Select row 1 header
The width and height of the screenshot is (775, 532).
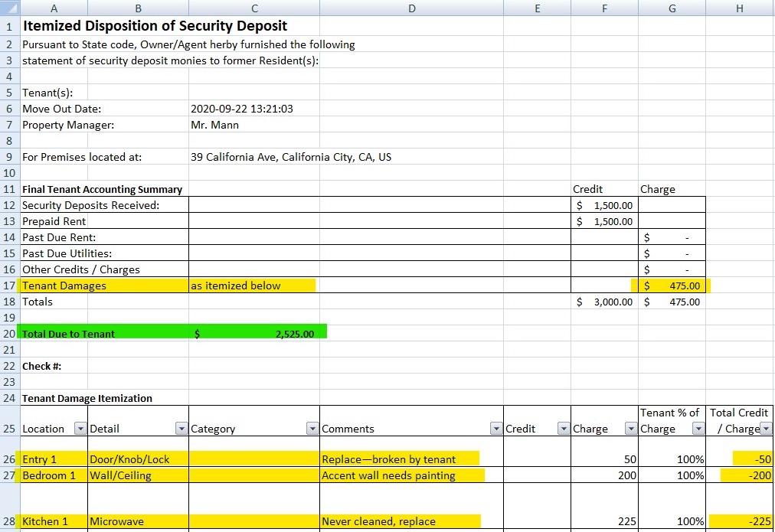[x=10, y=26]
